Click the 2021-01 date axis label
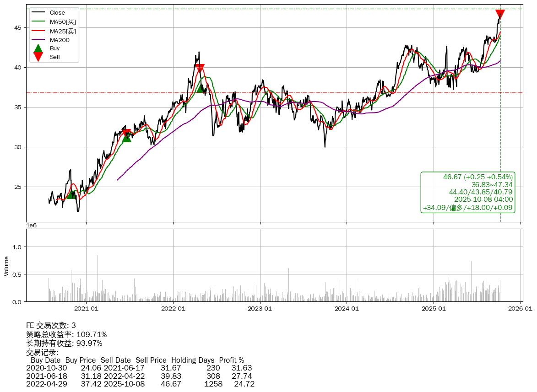The width and height of the screenshot is (537, 392). point(86,309)
